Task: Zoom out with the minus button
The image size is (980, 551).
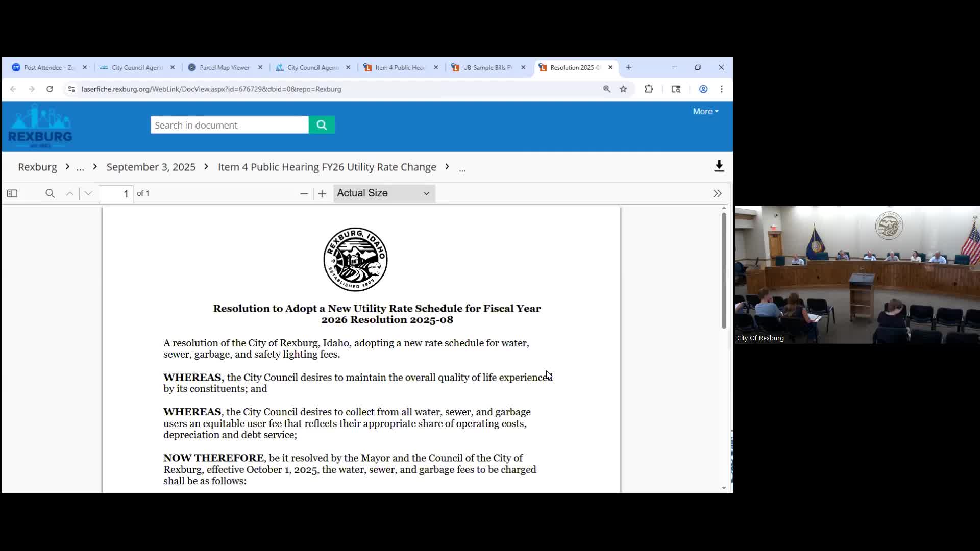Action: [304, 193]
